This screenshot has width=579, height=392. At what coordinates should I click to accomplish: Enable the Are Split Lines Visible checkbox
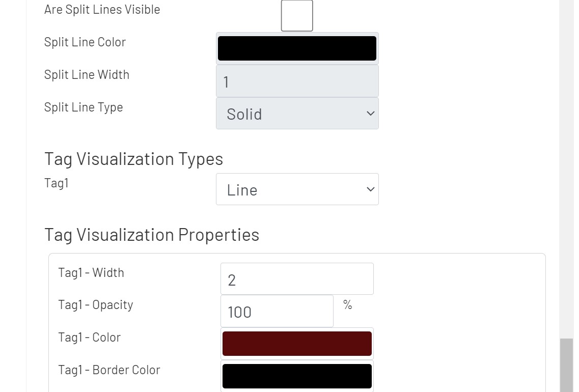(296, 15)
